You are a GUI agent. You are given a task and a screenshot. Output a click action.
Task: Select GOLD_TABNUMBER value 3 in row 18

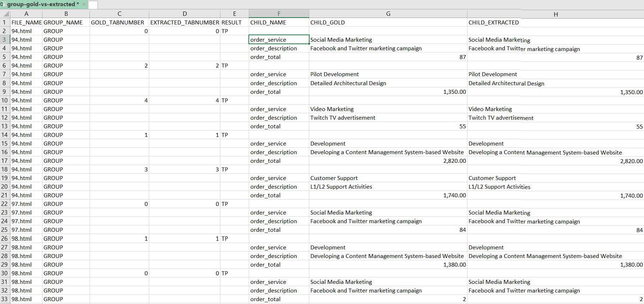point(119,169)
